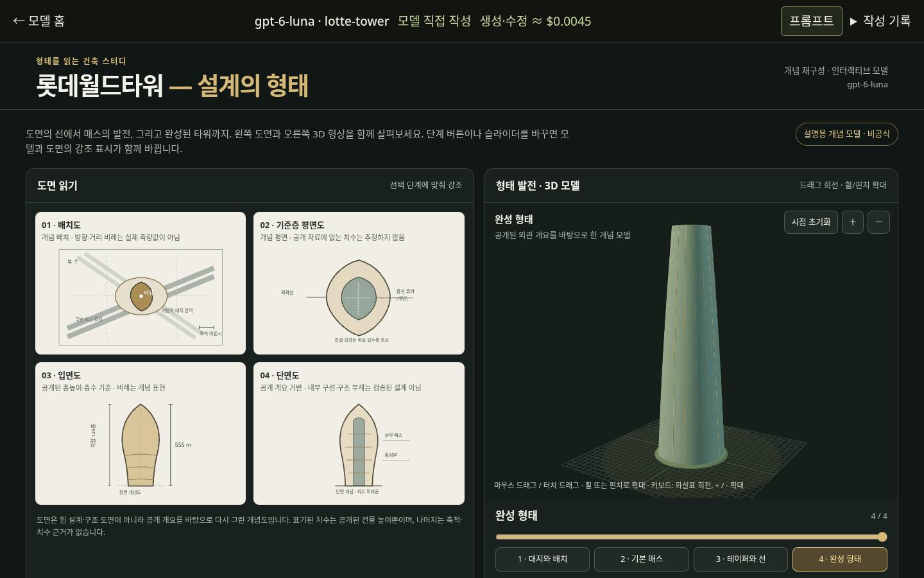Viewport: 924px width, 578px height.
Task: Select step 3 · 테이퍼와 선
Action: click(740, 559)
